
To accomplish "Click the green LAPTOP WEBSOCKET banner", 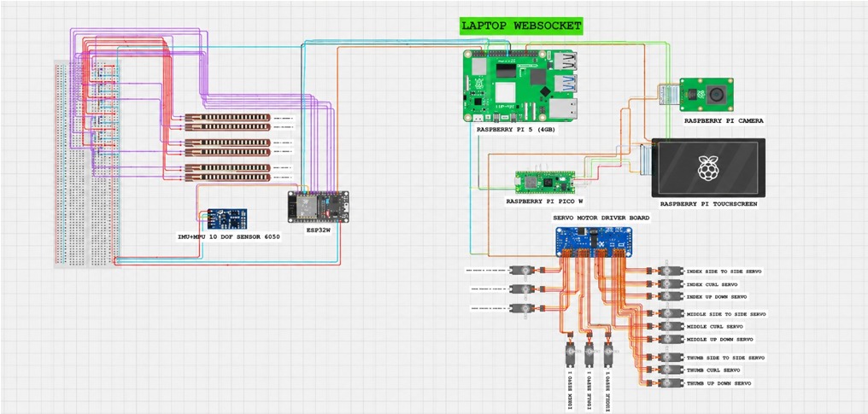I will coord(521,26).
